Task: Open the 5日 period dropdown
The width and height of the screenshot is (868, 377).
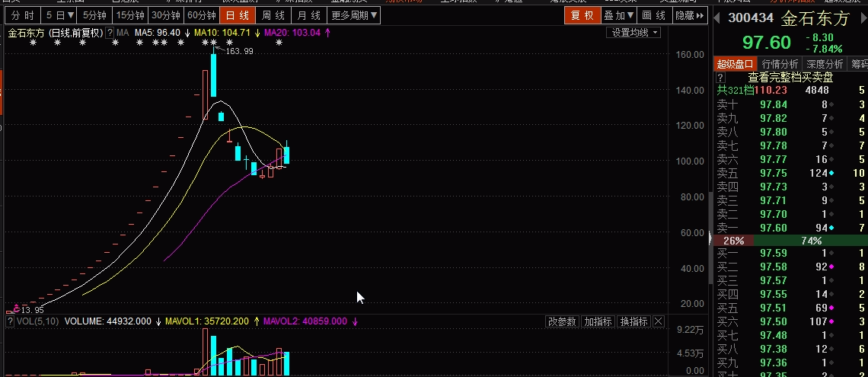Action: pos(59,15)
